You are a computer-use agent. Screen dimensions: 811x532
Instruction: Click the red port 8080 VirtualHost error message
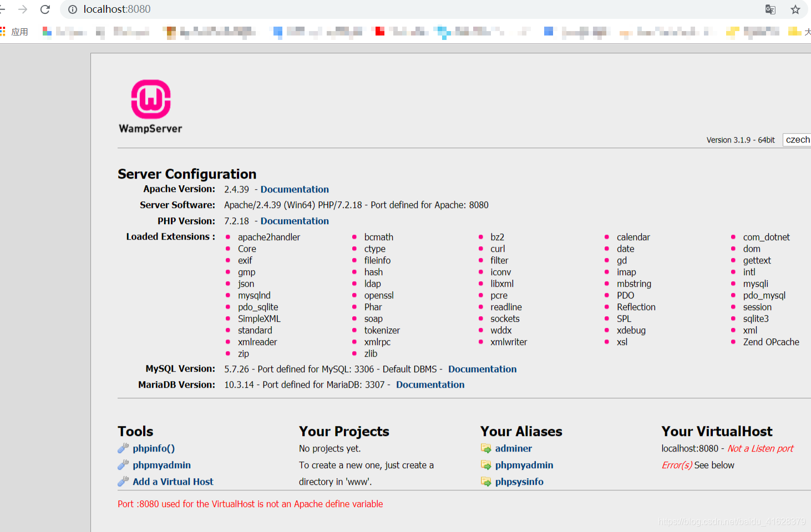tap(250, 504)
